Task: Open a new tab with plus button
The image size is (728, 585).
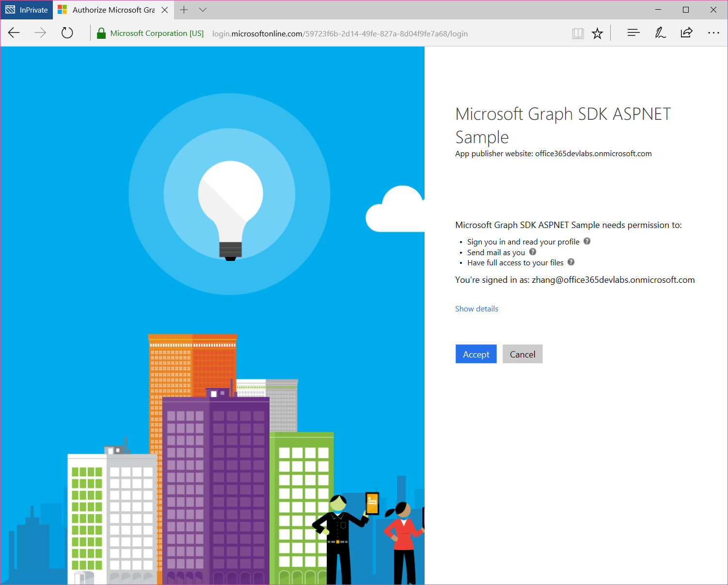Action: (x=184, y=10)
